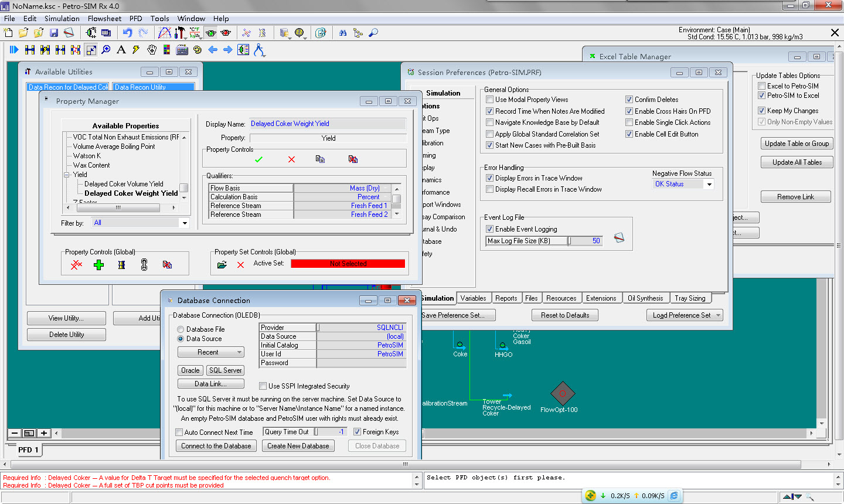
Task: Click the color palette icon in PFD toolbar
Action: point(167,50)
